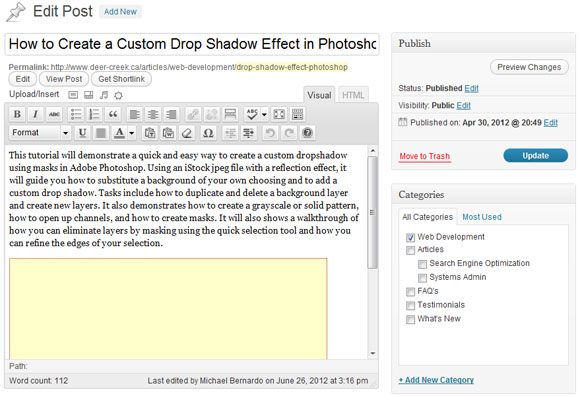
Task: Click the Preview Changes button
Action: pyautogui.click(x=529, y=67)
